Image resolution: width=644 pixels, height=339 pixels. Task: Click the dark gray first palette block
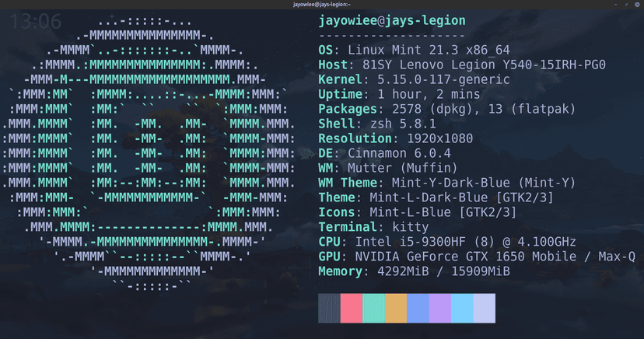click(329, 308)
